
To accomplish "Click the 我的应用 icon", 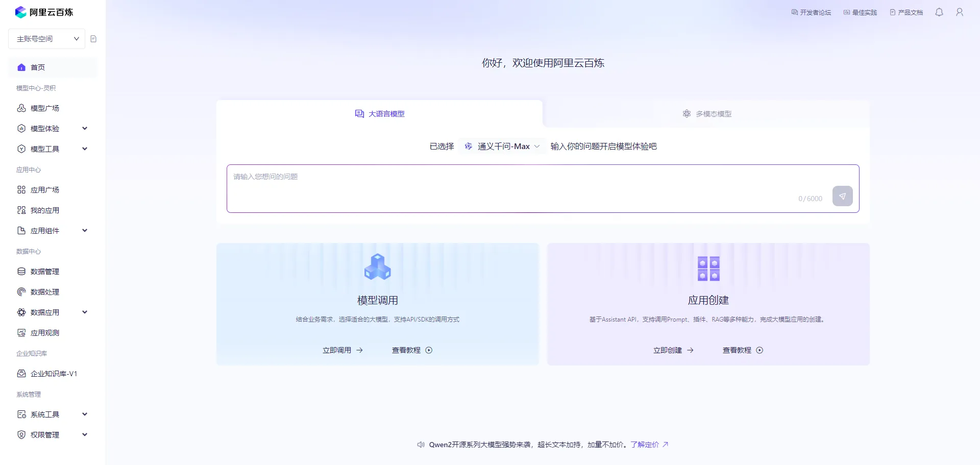I will point(21,210).
